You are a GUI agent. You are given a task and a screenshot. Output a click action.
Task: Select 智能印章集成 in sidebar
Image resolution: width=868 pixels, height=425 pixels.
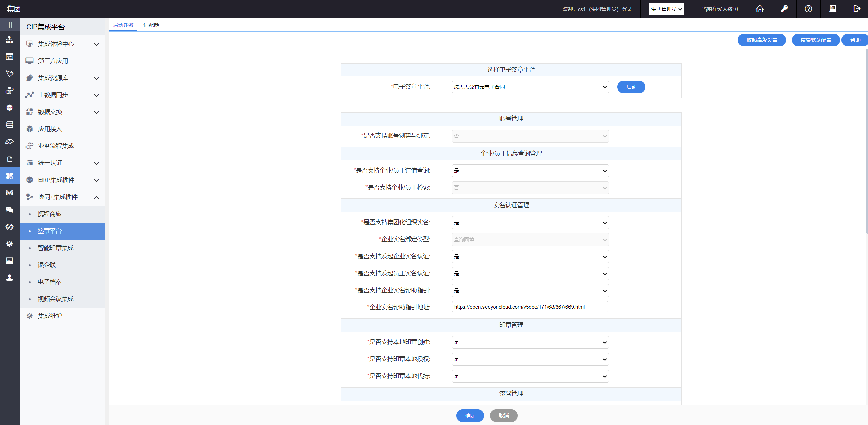[x=56, y=248]
